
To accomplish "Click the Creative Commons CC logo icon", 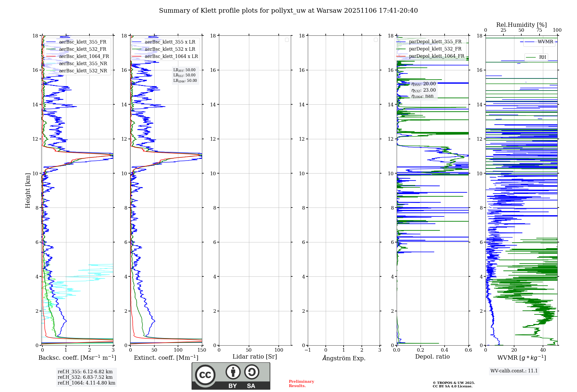I will (205, 375).
